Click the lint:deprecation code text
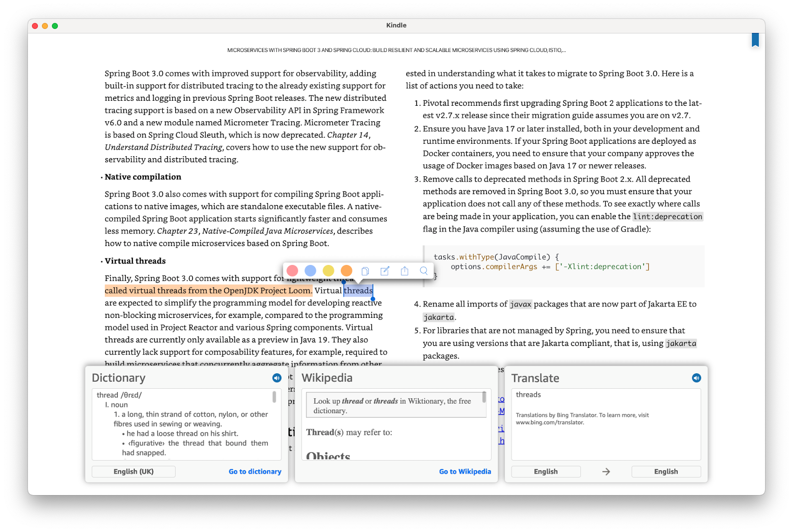The image size is (793, 532). 668,217
